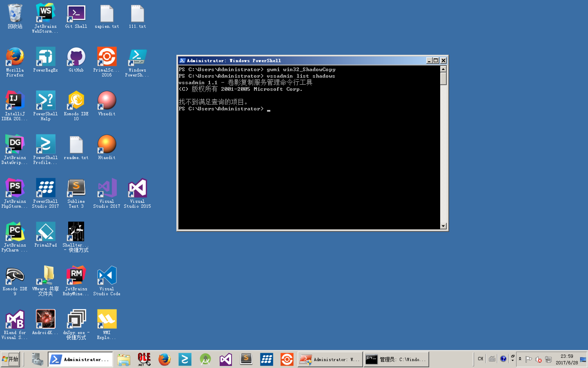This screenshot has width=588, height=368.
Task: Select Sublime Text 3 desktop icon
Action: click(76, 193)
